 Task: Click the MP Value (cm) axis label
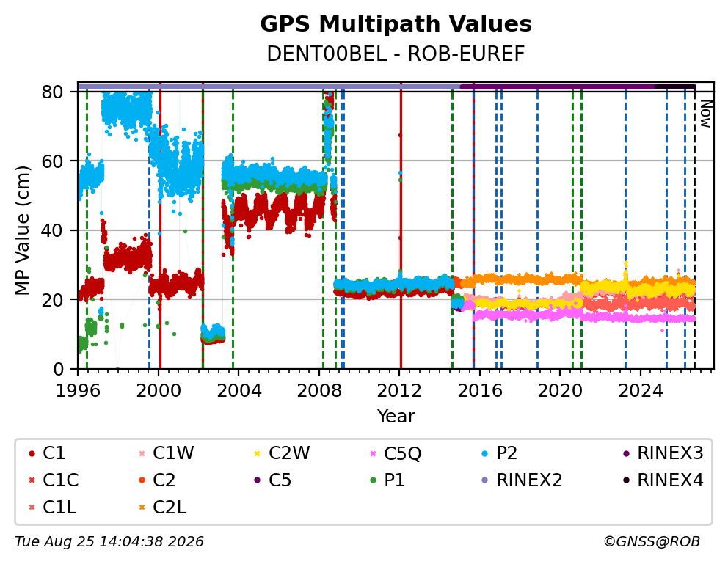pyautogui.click(x=22, y=230)
